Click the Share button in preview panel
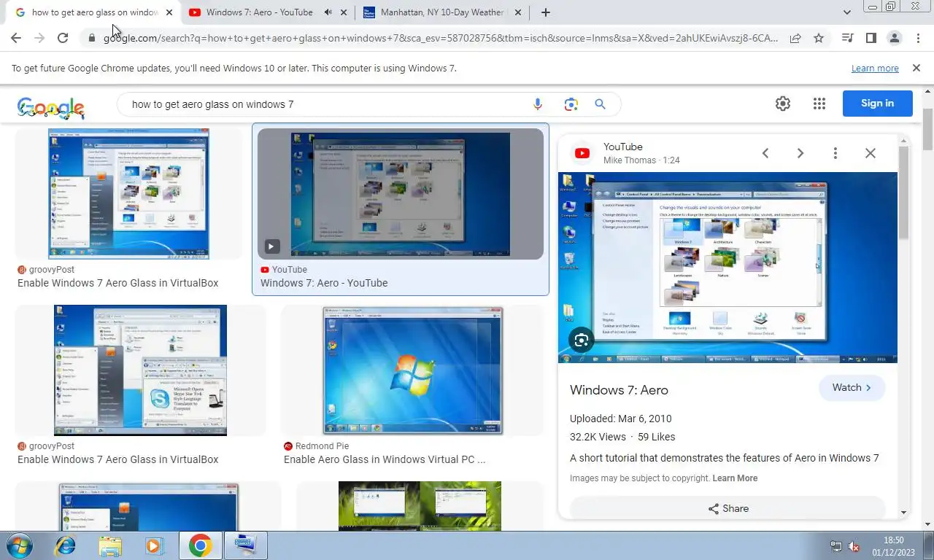 (727, 508)
